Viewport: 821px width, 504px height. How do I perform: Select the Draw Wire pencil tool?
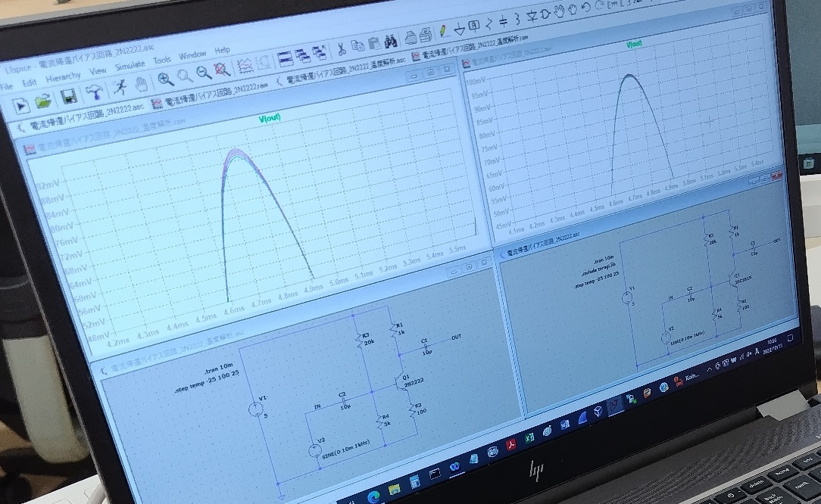tap(444, 31)
